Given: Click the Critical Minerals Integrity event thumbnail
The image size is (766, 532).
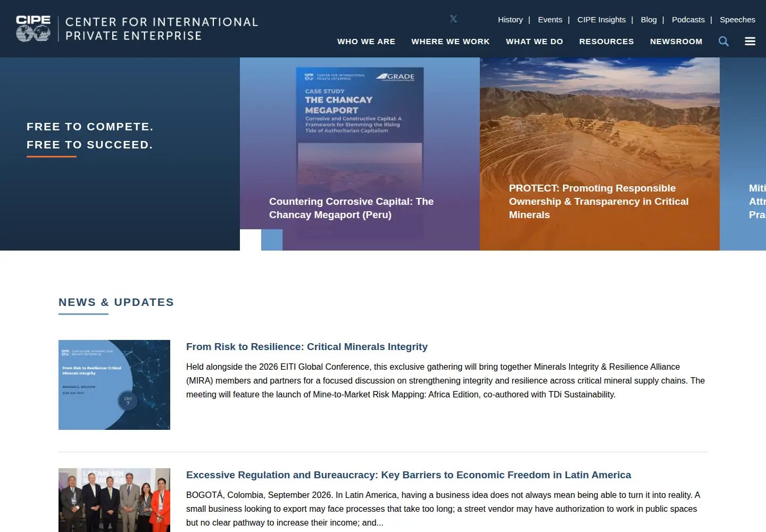Looking at the screenshot, I should (114, 385).
